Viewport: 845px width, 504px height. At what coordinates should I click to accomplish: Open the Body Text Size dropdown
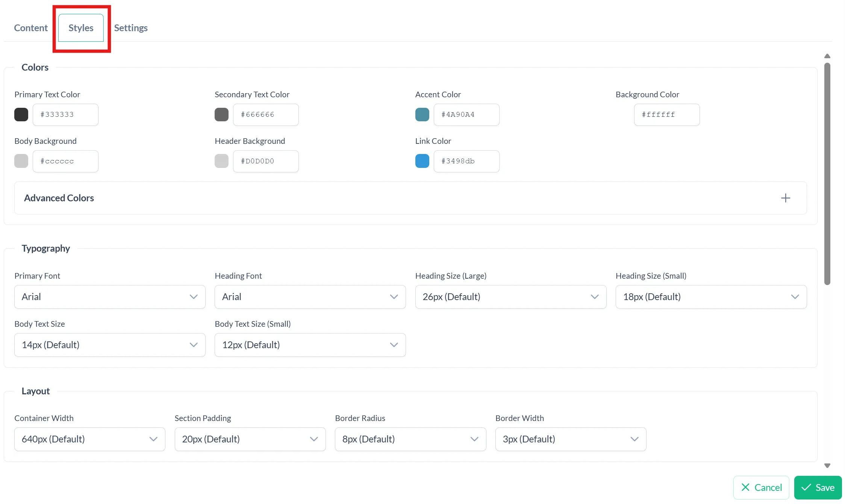[110, 345]
